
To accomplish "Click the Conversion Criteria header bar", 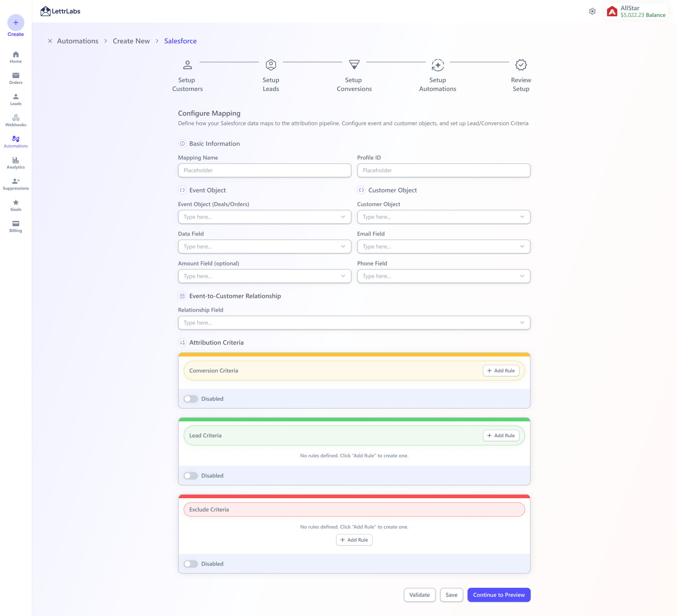I will point(354,371).
